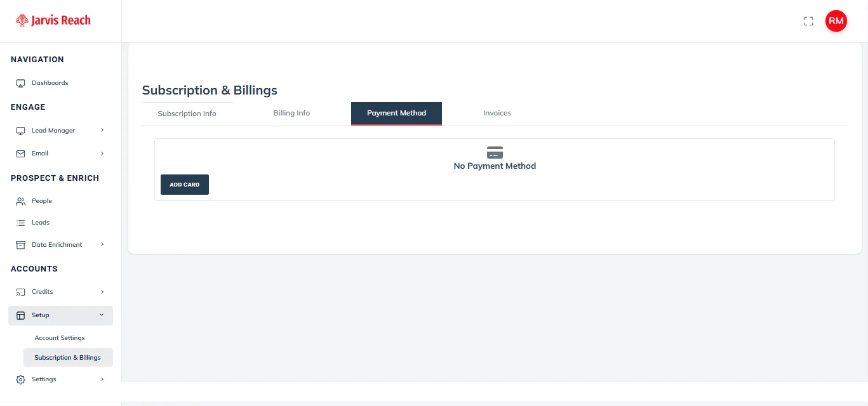Open the Billing Info tab
This screenshot has height=406, width=868.
[291, 113]
